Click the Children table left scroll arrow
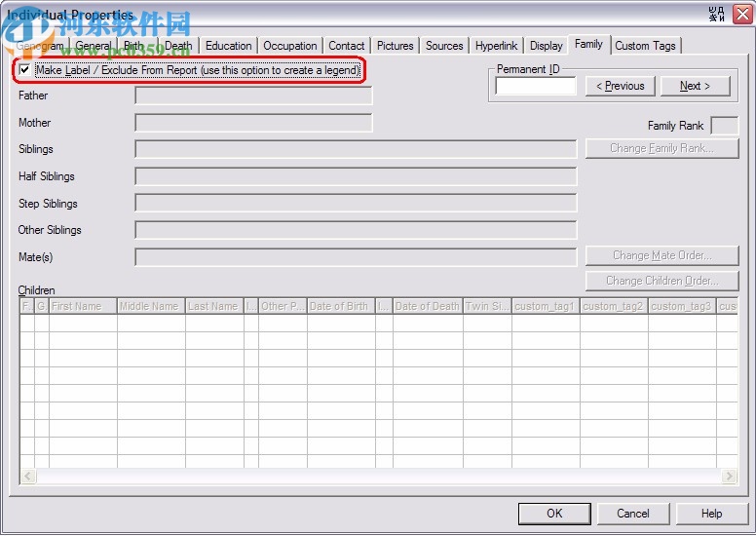This screenshot has width=756, height=536. [x=28, y=477]
